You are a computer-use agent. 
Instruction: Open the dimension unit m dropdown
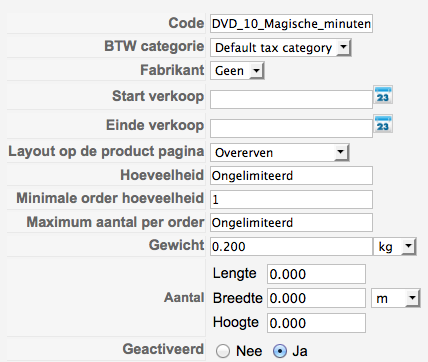point(395,298)
